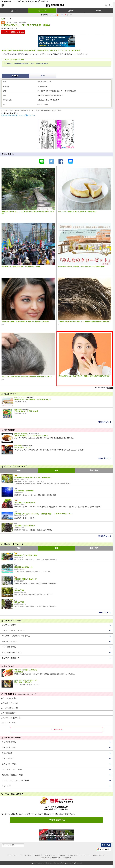115x868 pixels.
Task: Select the グルメ navigation tab
Action: 14,10
